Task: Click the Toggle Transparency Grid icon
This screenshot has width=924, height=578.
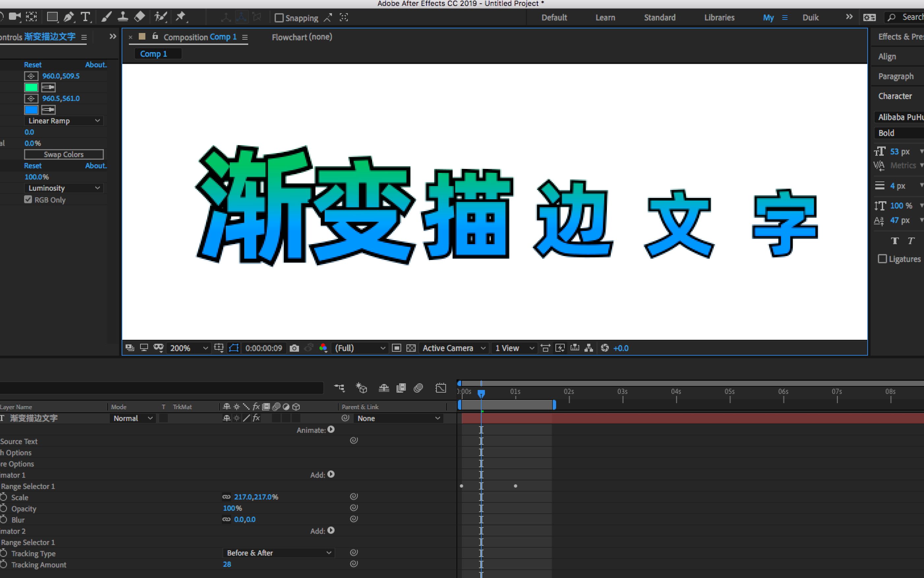Action: (411, 348)
